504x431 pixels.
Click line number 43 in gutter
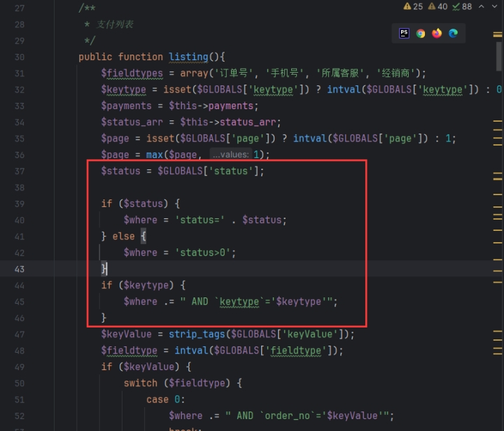19,269
